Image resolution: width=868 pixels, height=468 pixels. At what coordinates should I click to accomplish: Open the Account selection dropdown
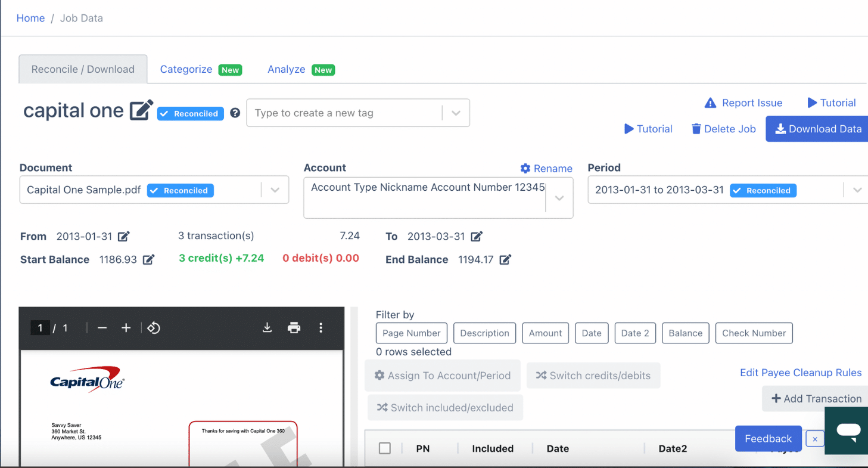pyautogui.click(x=559, y=198)
